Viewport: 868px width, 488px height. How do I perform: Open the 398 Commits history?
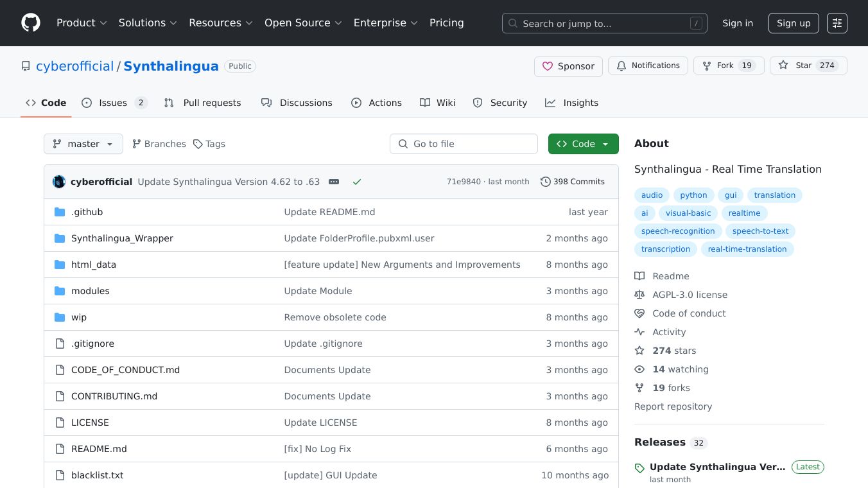click(573, 182)
